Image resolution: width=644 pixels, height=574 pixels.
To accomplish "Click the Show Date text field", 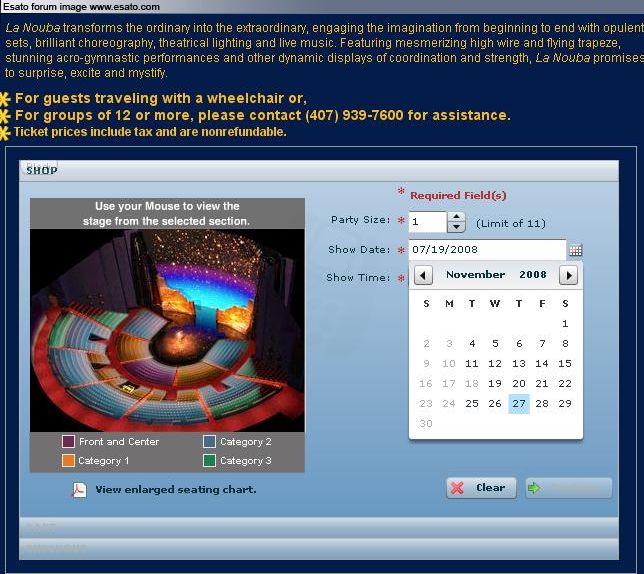I will tap(488, 250).
